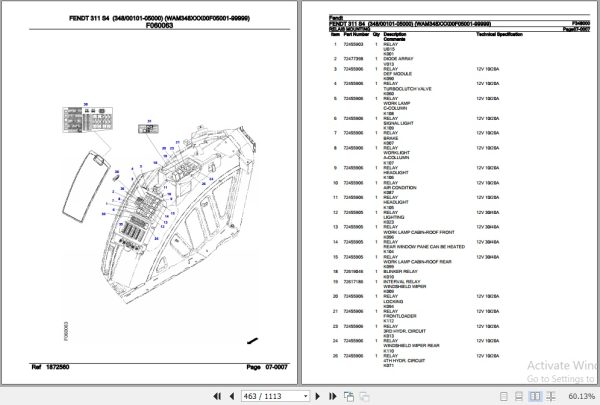Go to the previous page
The width and height of the screenshot is (600, 405).
point(232,396)
